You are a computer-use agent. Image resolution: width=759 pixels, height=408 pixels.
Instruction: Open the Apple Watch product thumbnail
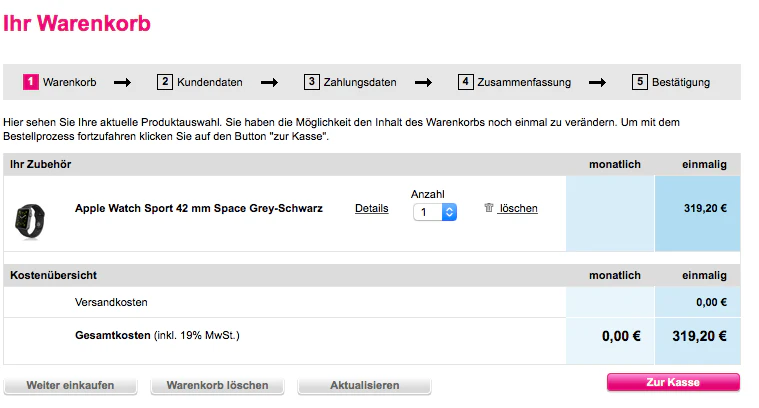click(x=30, y=221)
